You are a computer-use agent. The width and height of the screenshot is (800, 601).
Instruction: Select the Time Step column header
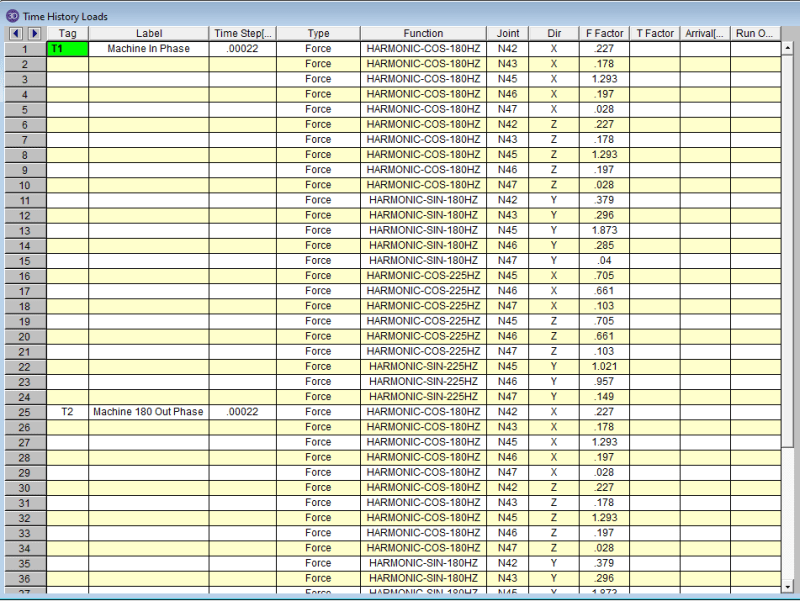[242, 34]
